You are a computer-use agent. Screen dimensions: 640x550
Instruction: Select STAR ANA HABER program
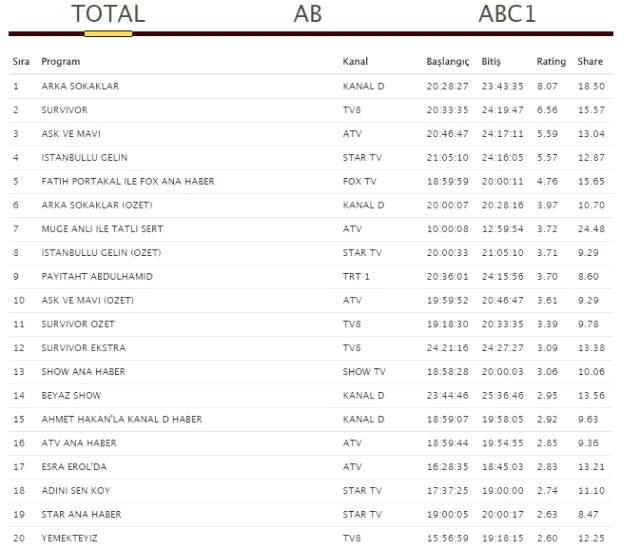[81, 515]
